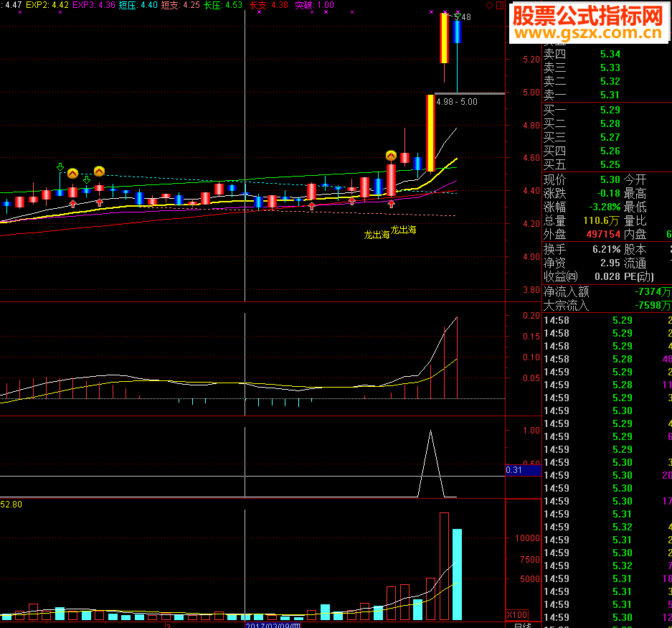Click the 5.20 price axis label
Screen dimensions: 672x628
[531, 59]
